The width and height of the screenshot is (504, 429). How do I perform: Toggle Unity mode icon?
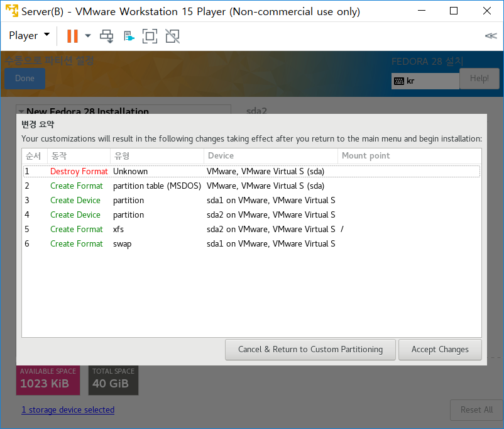coord(173,36)
